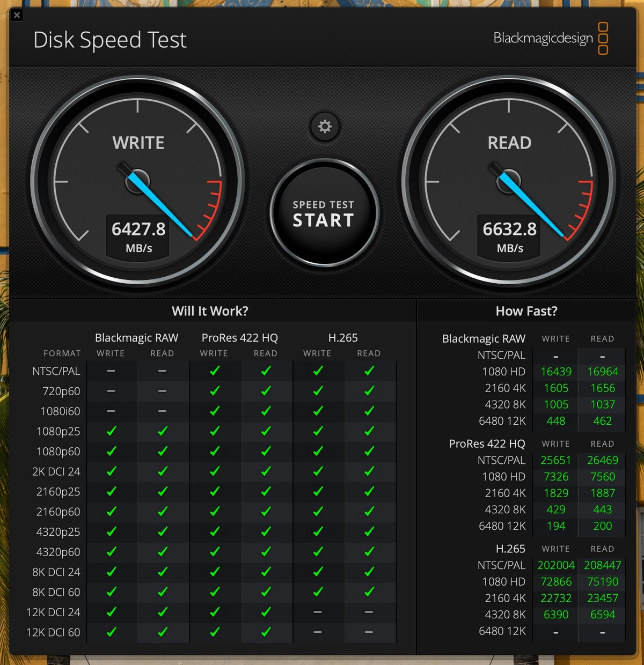The width and height of the screenshot is (644, 665).
Task: Open the settings gear above the start button
Action: coord(325,127)
